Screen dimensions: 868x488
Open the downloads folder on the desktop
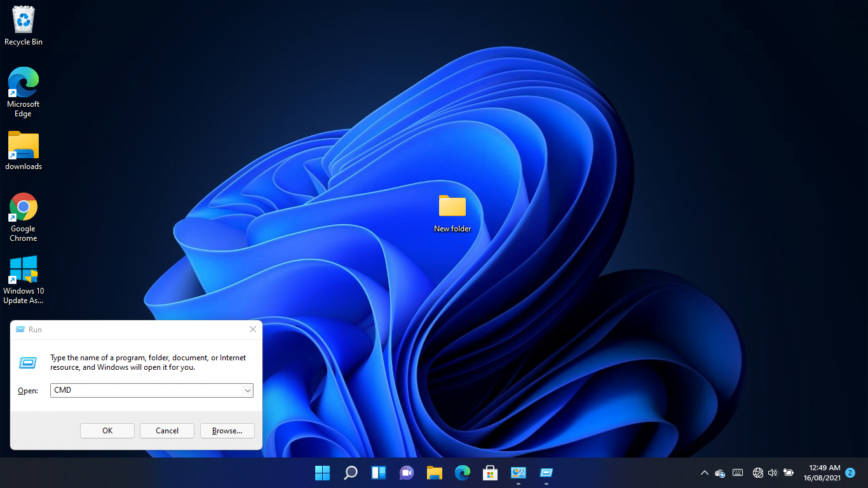click(x=23, y=145)
